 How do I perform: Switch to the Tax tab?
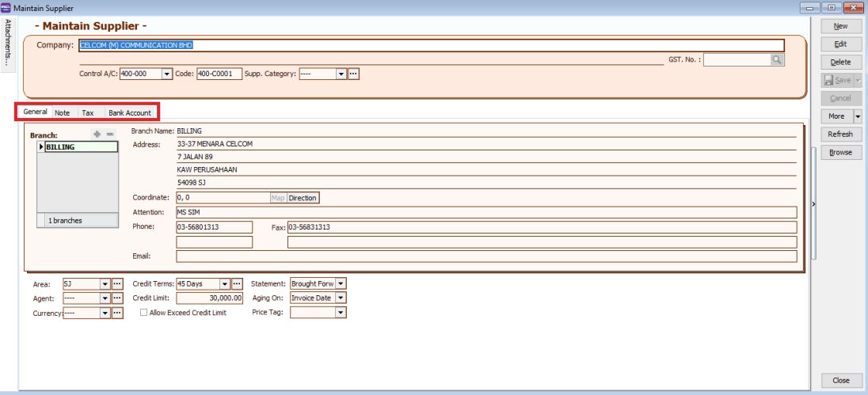click(x=88, y=113)
